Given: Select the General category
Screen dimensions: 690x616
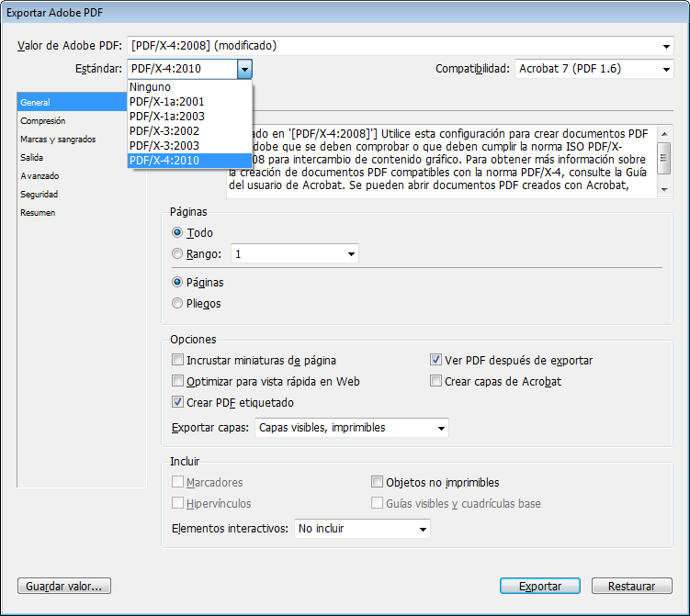Looking at the screenshot, I should [73, 102].
